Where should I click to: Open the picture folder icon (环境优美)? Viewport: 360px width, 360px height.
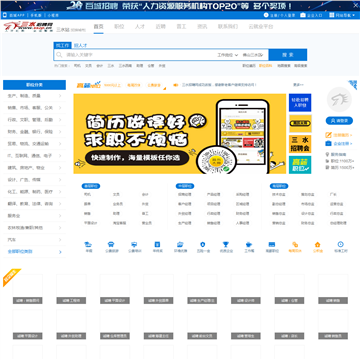click(180, 244)
